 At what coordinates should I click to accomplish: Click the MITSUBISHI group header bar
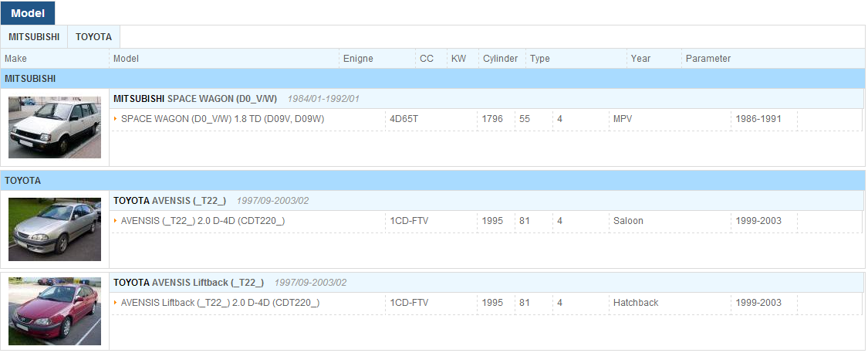(x=433, y=79)
